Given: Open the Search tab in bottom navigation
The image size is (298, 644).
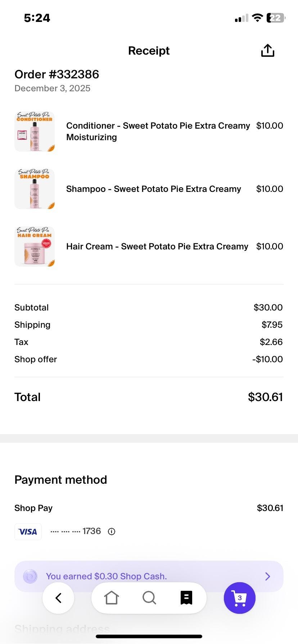Looking at the screenshot, I should pos(149,598).
